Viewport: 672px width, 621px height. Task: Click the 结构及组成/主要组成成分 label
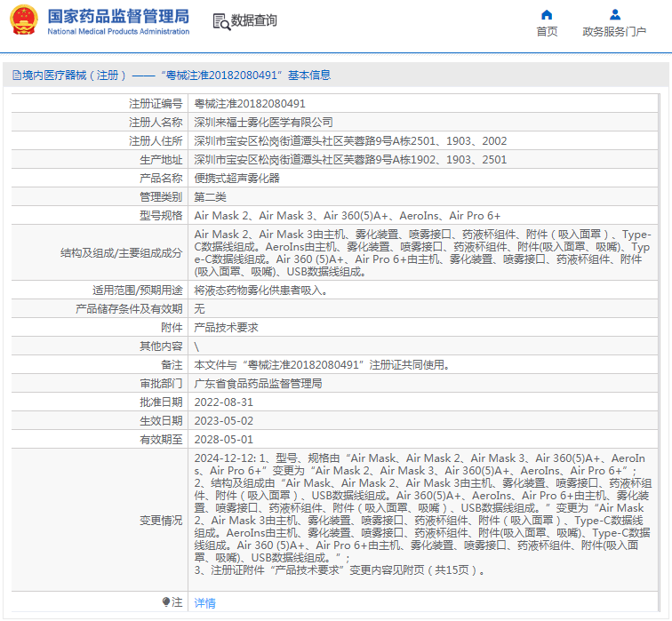tap(121, 253)
